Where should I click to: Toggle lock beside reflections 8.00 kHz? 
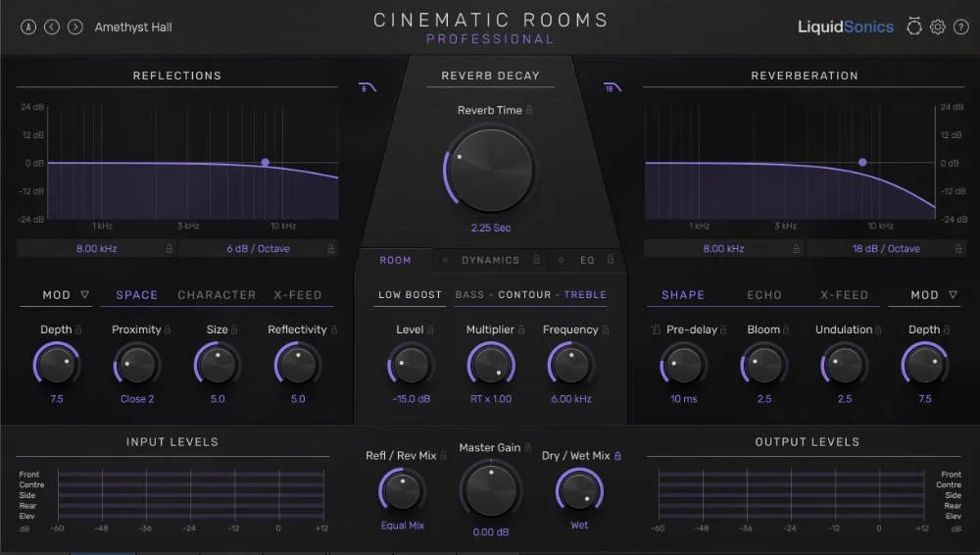pyautogui.click(x=169, y=248)
